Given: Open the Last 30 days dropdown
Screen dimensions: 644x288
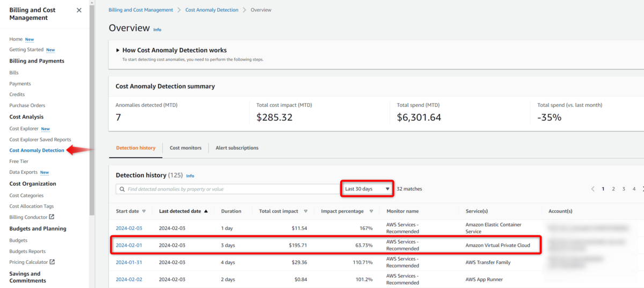Looking at the screenshot, I should tap(367, 189).
